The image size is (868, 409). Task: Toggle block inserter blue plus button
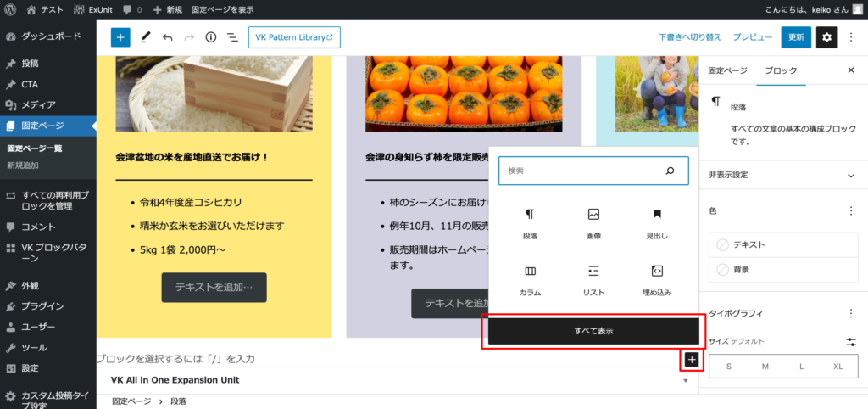(x=120, y=37)
